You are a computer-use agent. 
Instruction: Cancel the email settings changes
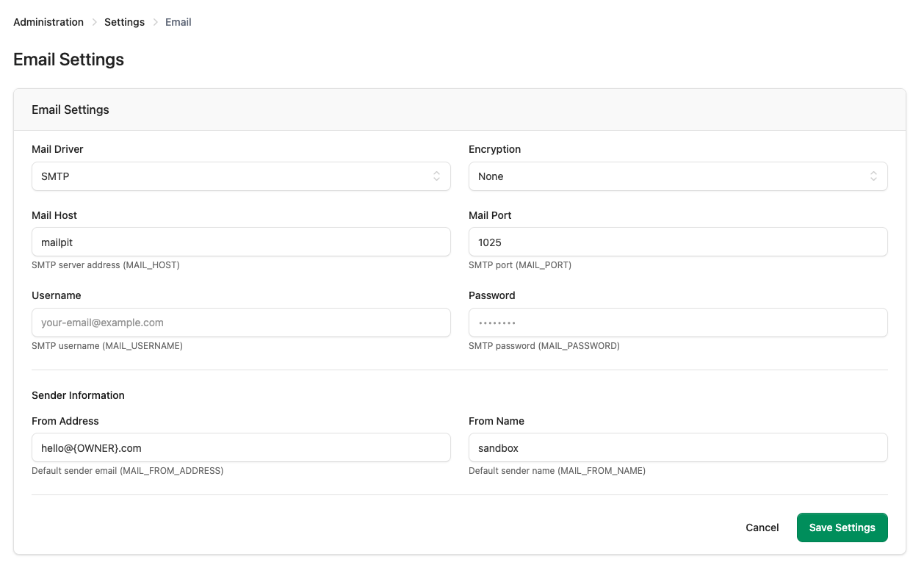(x=762, y=528)
